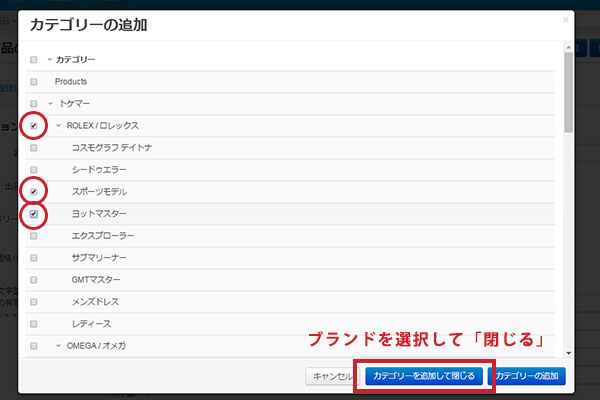This screenshot has width=600, height=400.
Task: Collapse the ROLEX / ロレックス node arrow
Action: [x=58, y=126]
